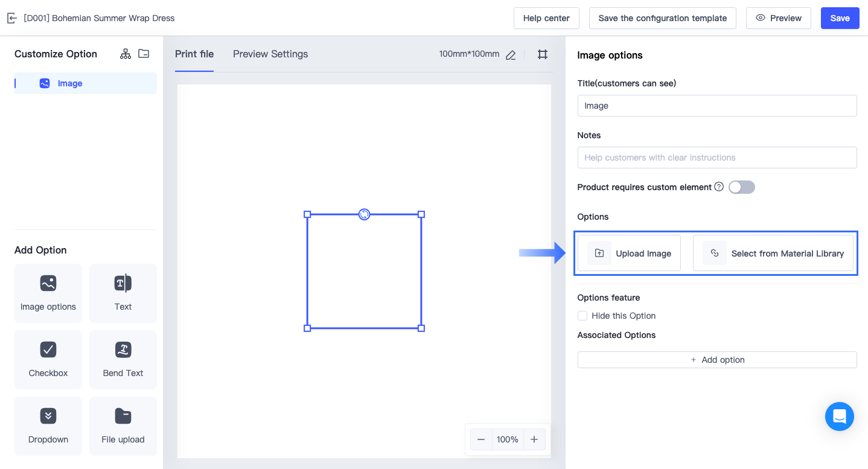Open the option hierarchy view icon
Screen dimensions: 868x469
pos(125,54)
